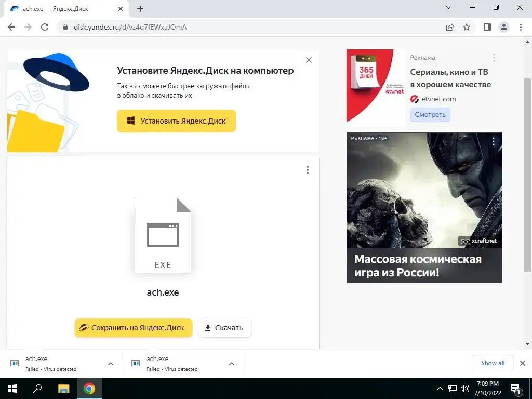The height and width of the screenshot is (399, 532).
Task: Click Установить Яндекс.Диск button
Action: (x=177, y=121)
